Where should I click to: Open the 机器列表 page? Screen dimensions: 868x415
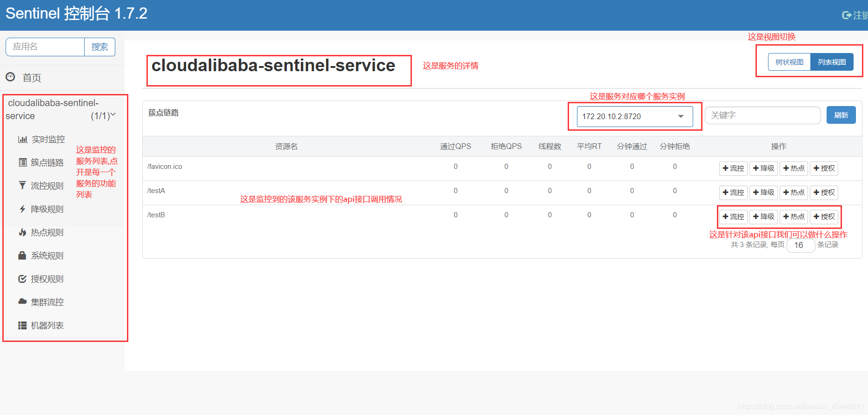47,325
